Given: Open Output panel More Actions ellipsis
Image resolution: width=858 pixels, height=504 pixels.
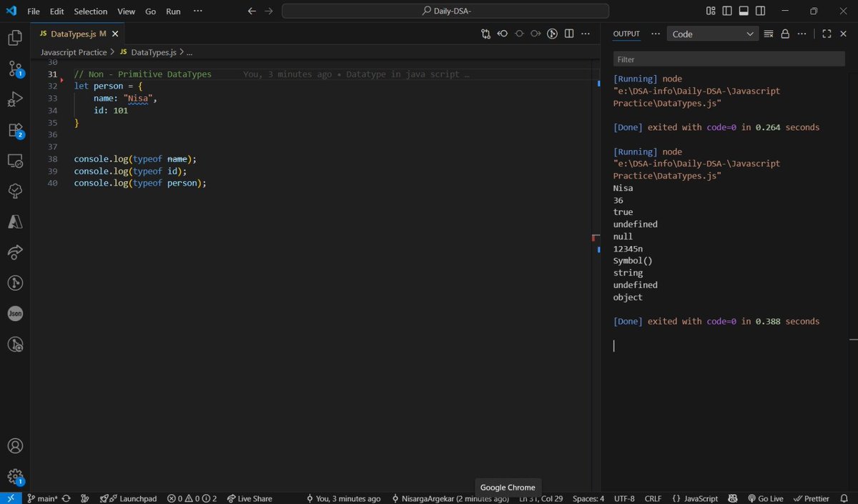Looking at the screenshot, I should [802, 34].
